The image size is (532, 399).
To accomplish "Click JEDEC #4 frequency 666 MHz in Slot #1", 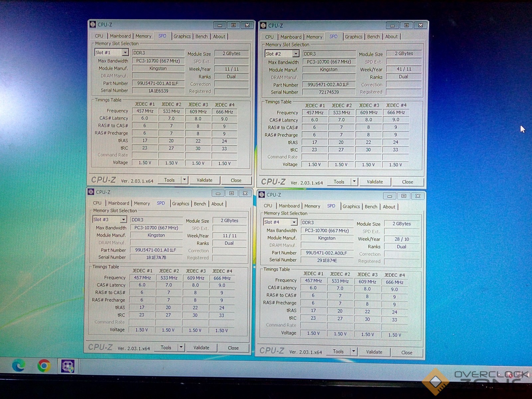I will click(x=224, y=112).
